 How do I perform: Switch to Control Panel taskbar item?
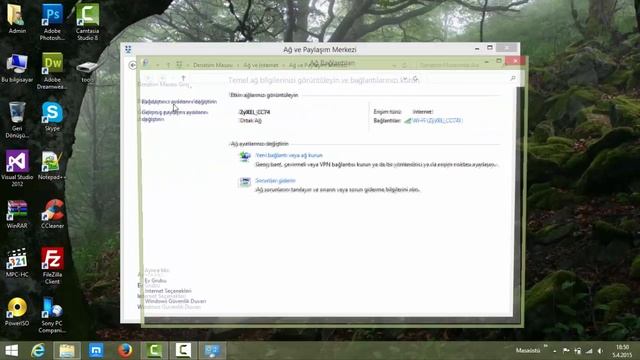[x=212, y=351]
